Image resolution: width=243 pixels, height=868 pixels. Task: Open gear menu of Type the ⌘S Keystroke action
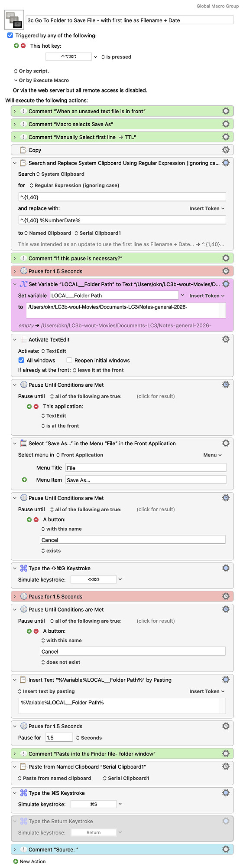pos(226,793)
